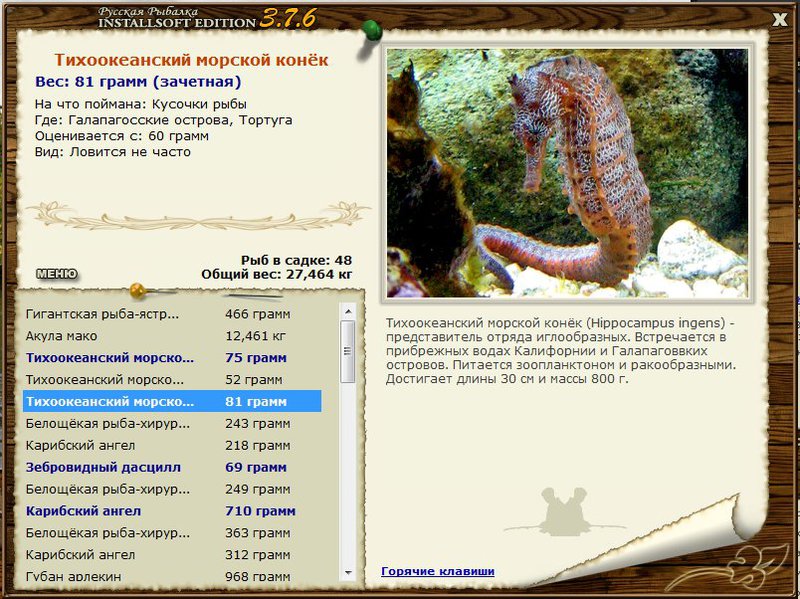Viewport: 800px width, 599px height.
Task: Close the fish cage window with the X
Action: tap(779, 19)
